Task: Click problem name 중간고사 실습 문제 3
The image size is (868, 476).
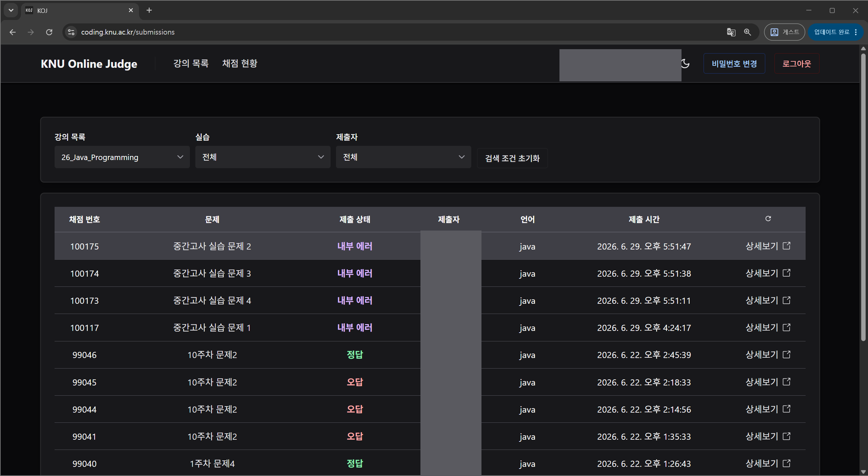Action: coord(212,273)
